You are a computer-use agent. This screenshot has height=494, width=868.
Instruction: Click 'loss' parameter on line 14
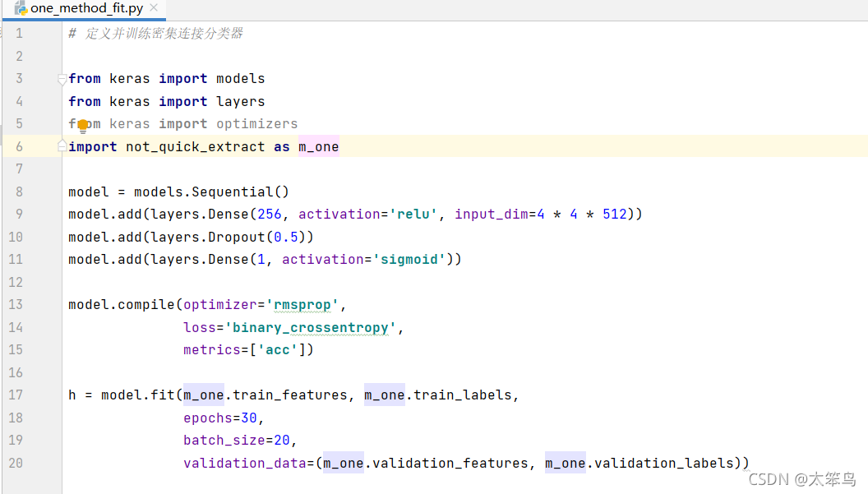tap(199, 328)
